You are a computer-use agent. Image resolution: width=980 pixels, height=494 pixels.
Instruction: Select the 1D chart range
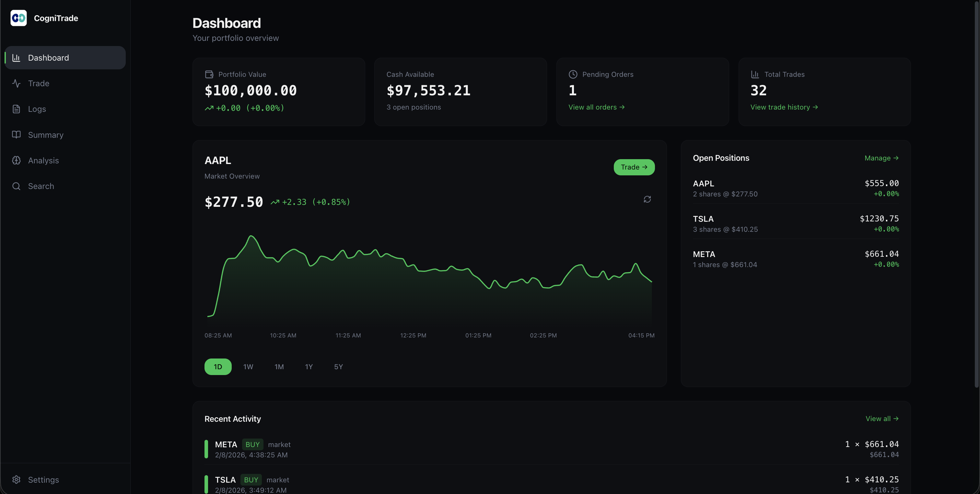click(x=217, y=367)
